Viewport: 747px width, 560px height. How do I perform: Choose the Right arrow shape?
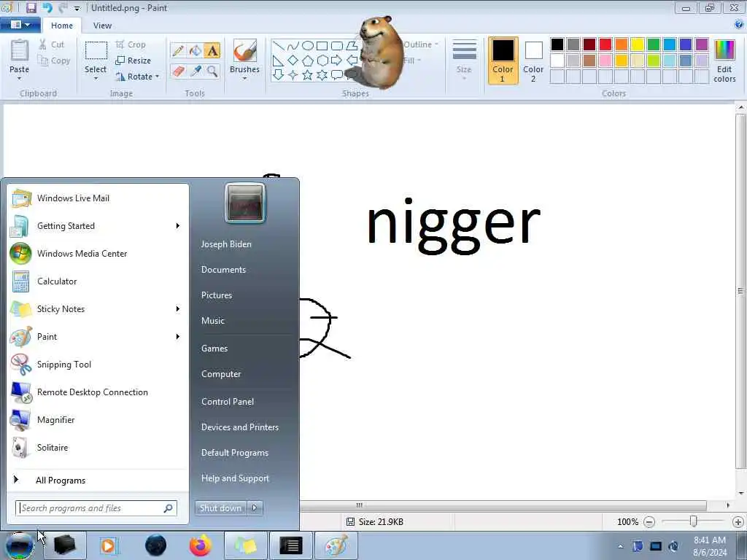pos(336,61)
